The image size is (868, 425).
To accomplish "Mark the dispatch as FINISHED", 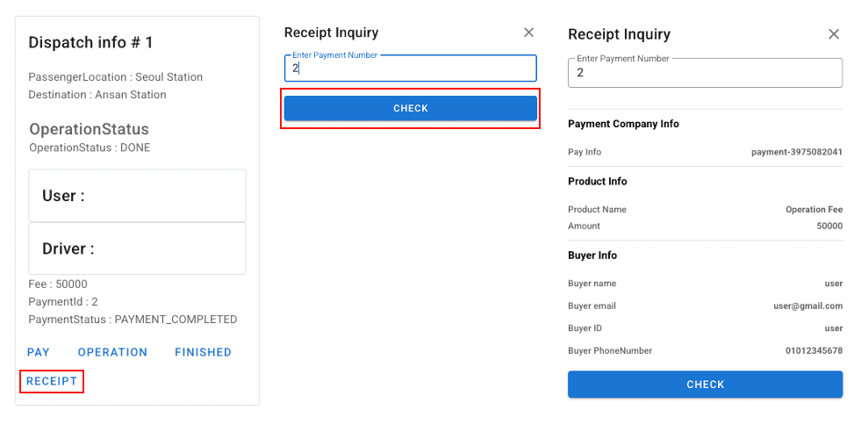I will (x=203, y=352).
